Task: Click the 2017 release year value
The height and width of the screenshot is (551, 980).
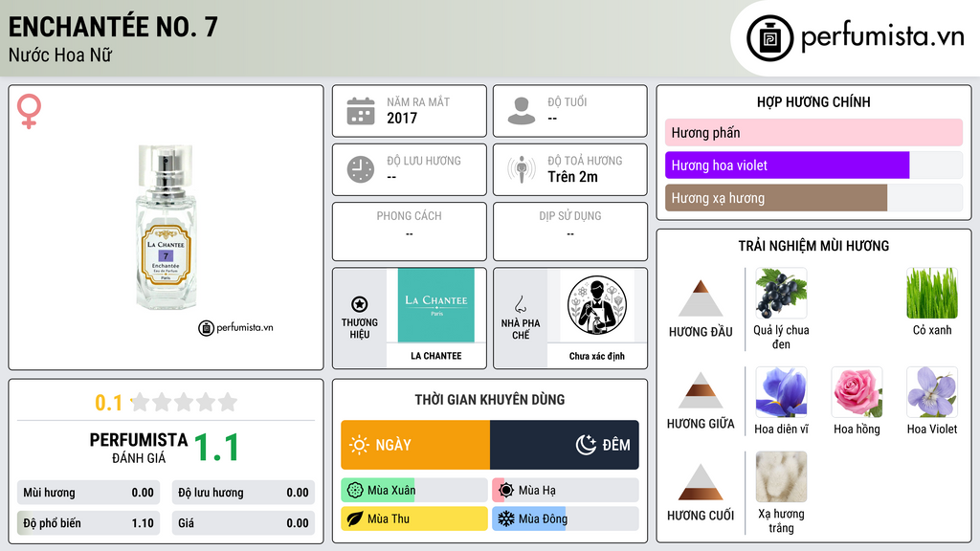Action: tap(402, 118)
